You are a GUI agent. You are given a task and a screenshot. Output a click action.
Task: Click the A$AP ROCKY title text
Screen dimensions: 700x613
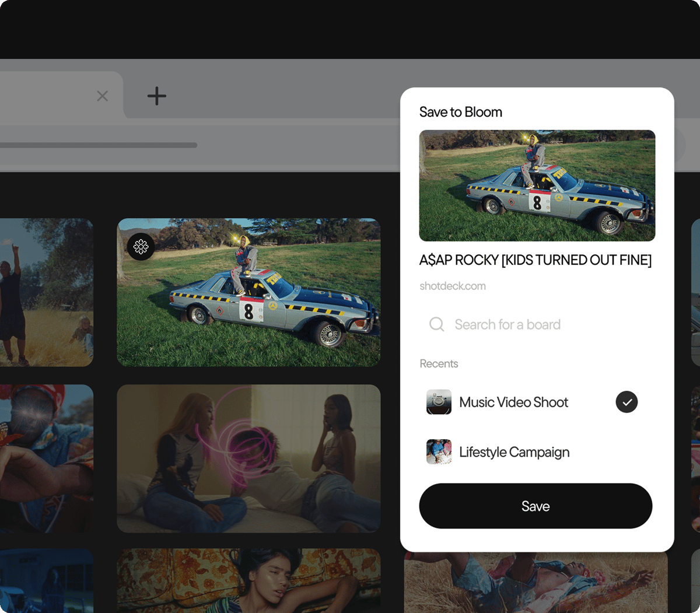[535, 260]
